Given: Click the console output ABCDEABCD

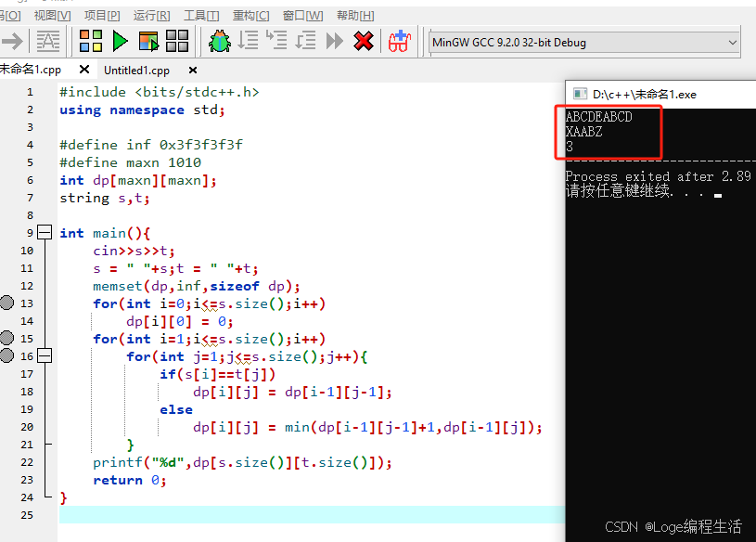Looking at the screenshot, I should [x=599, y=117].
